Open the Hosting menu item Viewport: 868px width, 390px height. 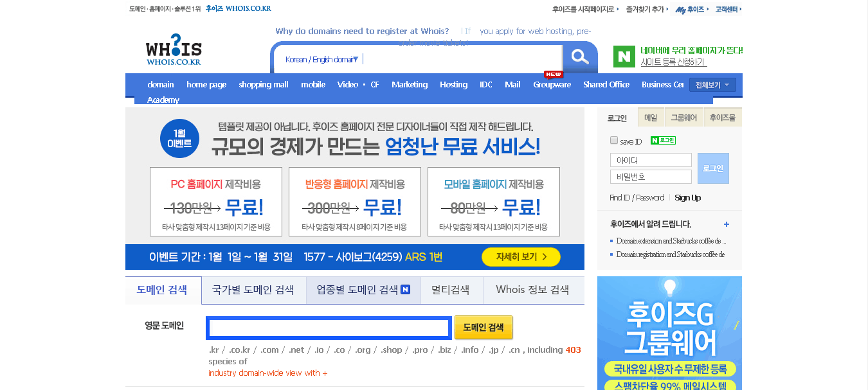coord(453,85)
